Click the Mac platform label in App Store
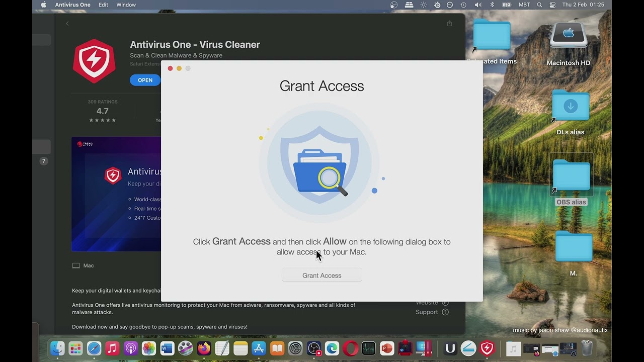The height and width of the screenshot is (362, 644). [83, 265]
